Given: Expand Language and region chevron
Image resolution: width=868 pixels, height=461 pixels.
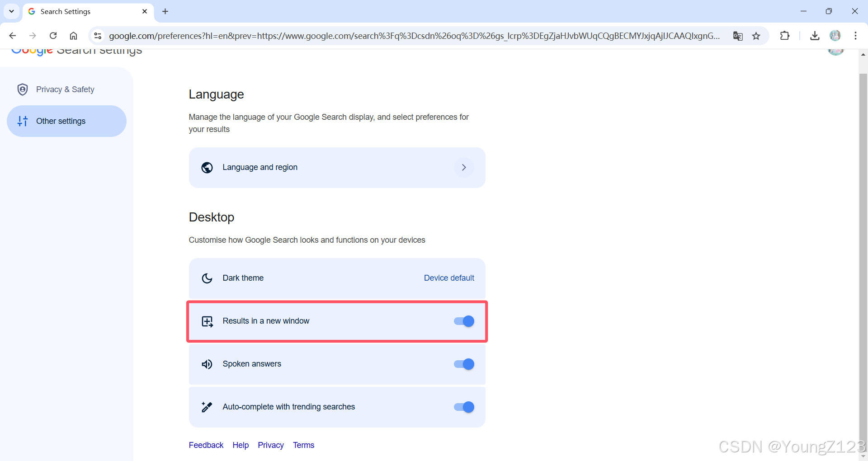Looking at the screenshot, I should [x=464, y=168].
